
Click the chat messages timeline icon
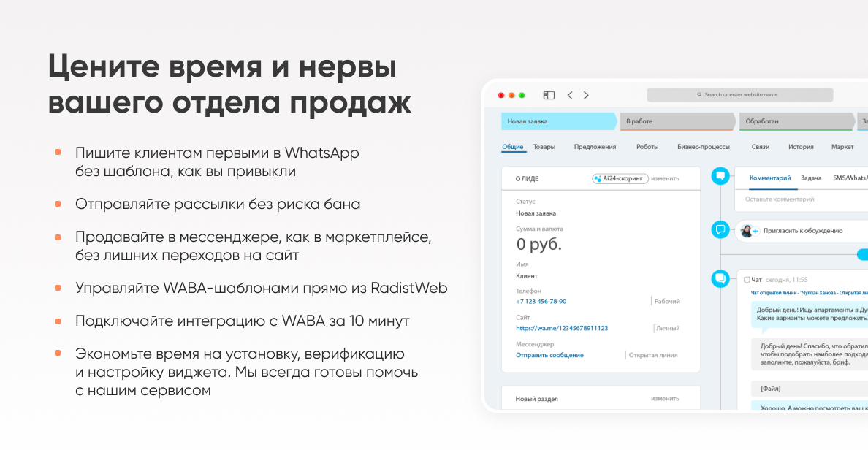pyautogui.click(x=720, y=278)
